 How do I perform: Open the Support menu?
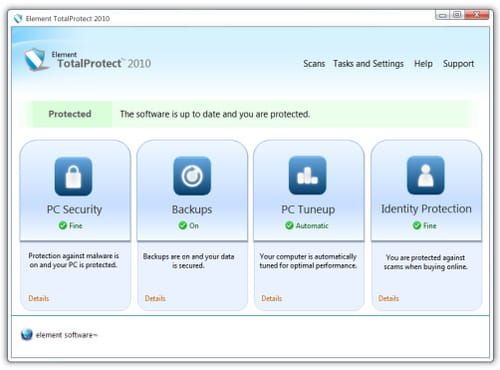point(458,63)
